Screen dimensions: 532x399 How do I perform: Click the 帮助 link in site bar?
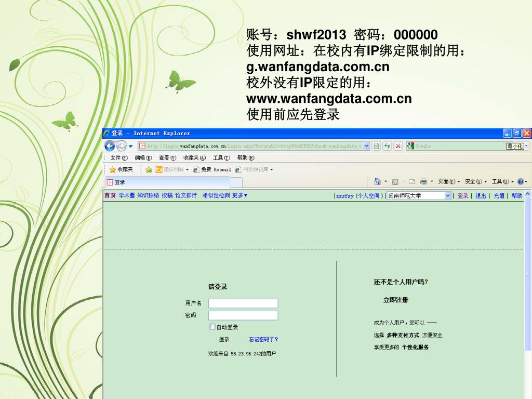(x=517, y=196)
